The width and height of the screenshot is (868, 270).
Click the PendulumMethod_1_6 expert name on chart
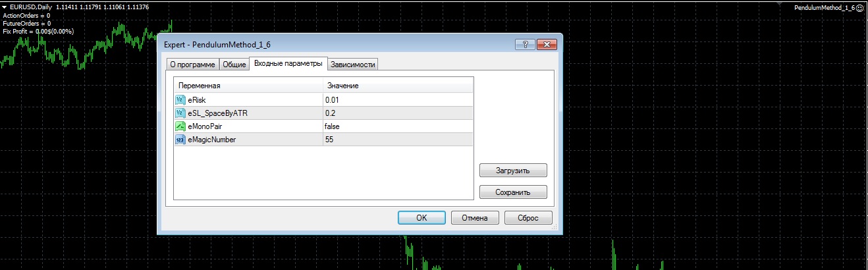824,7
